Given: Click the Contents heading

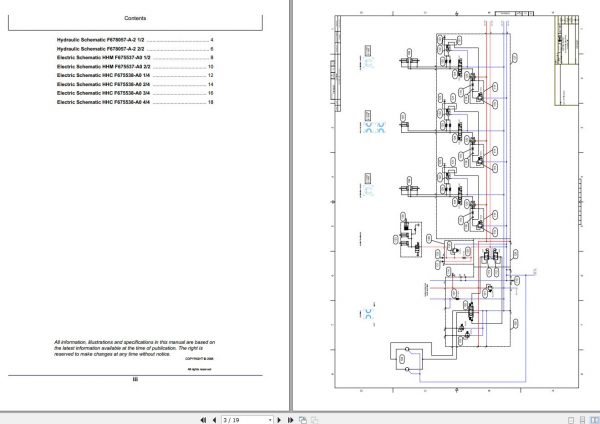Looking at the screenshot, I should coord(135,18).
